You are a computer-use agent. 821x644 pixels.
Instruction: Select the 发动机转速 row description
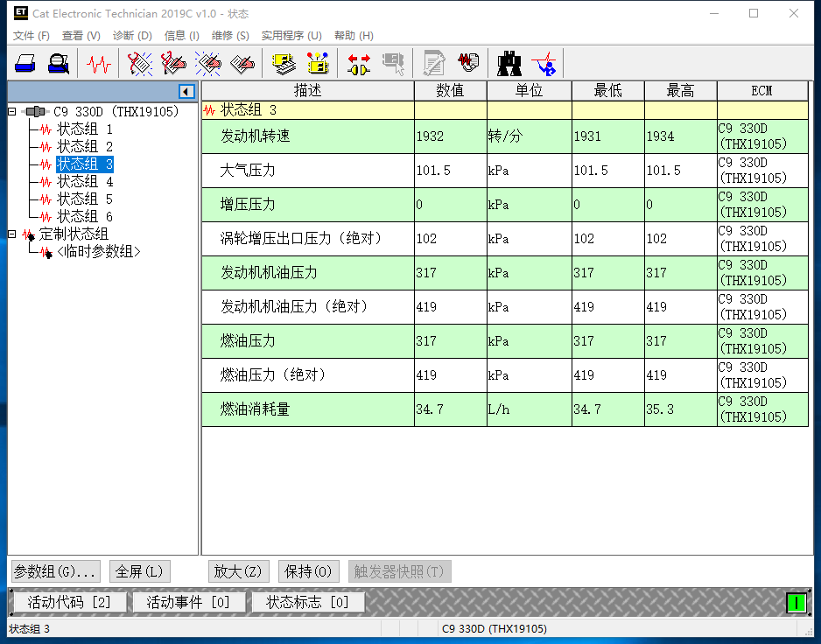(x=308, y=136)
